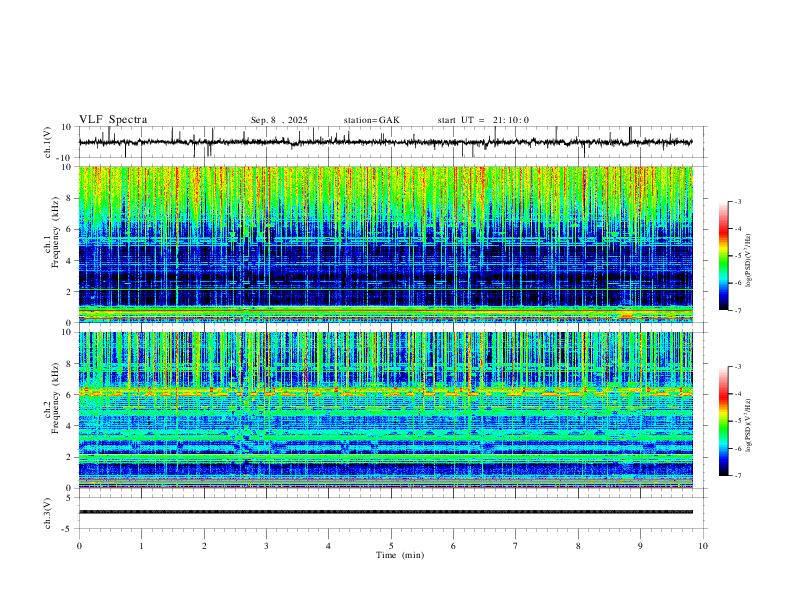Click the time axis tick label "3"

click(266, 546)
